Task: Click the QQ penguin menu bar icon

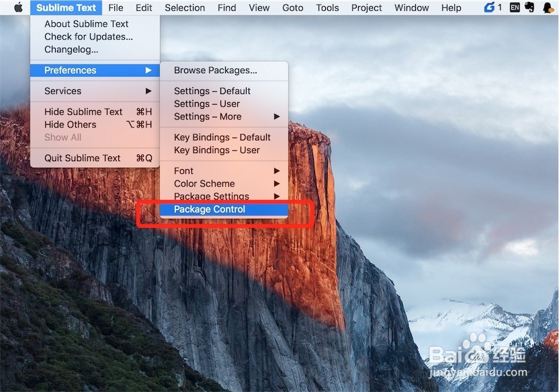Action: 547,7
